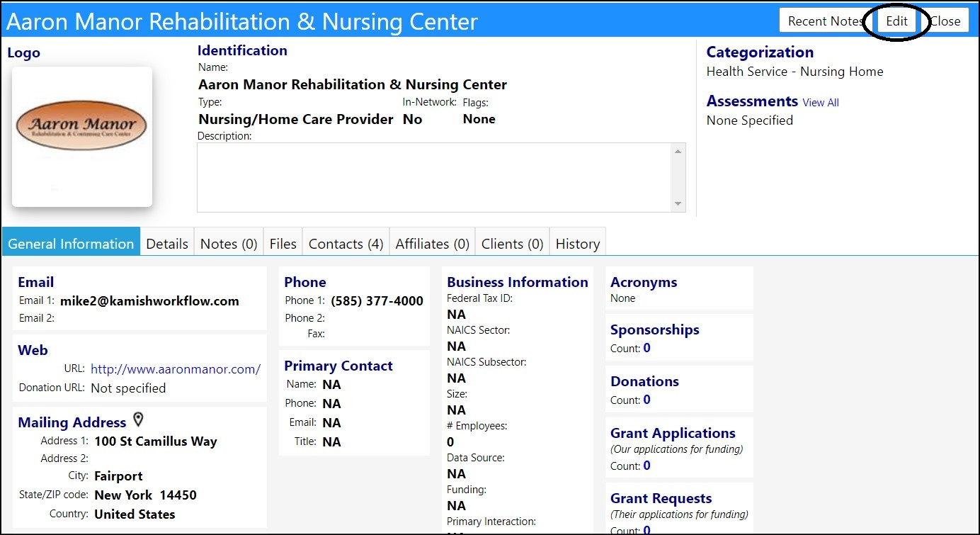
Task: Click the Acronyms value None
Action: coord(623,298)
